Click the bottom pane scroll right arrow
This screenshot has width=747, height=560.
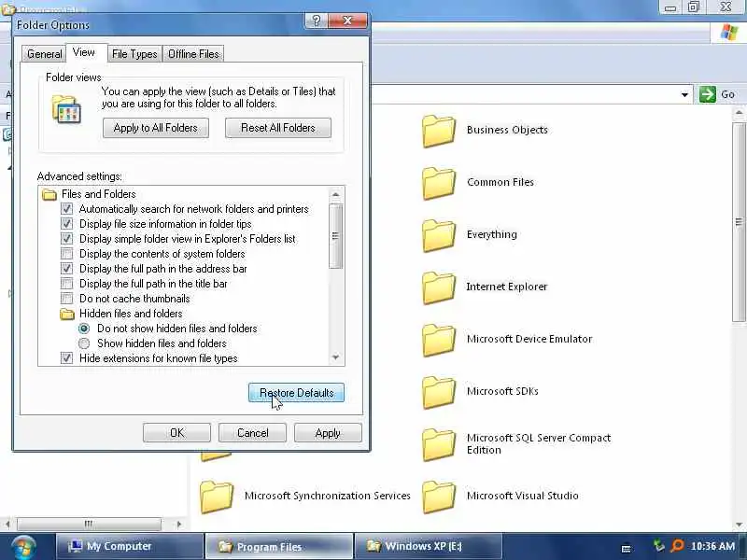(179, 525)
